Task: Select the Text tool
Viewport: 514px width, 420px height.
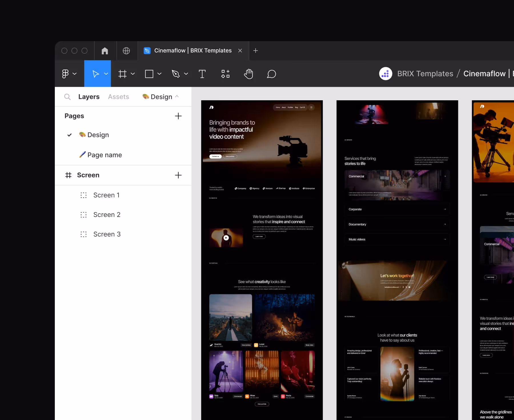Action: [x=202, y=73]
